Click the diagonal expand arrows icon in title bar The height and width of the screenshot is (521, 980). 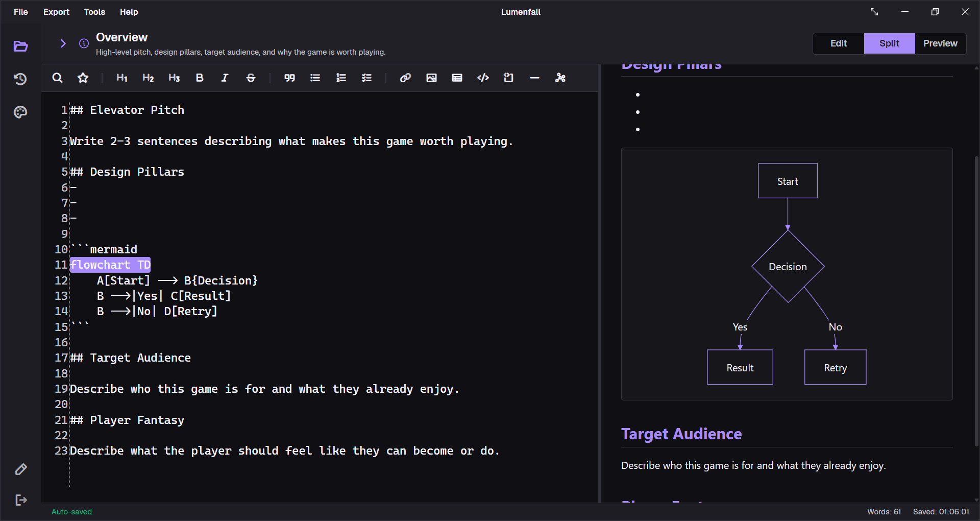[874, 12]
